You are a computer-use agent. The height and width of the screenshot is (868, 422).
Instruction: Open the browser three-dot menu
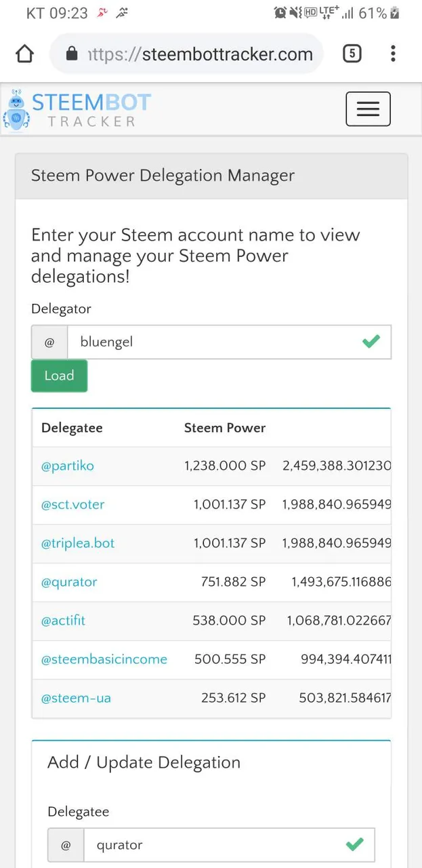(393, 54)
